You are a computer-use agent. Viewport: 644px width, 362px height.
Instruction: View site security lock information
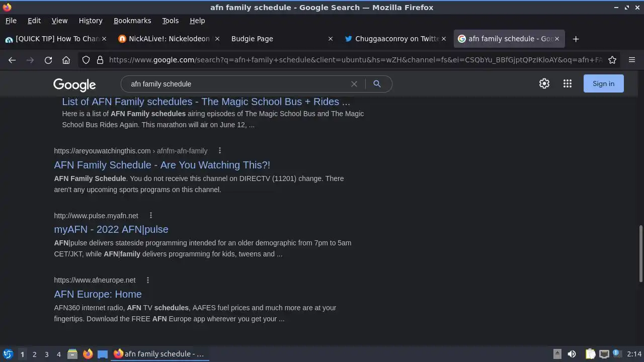coord(100,60)
